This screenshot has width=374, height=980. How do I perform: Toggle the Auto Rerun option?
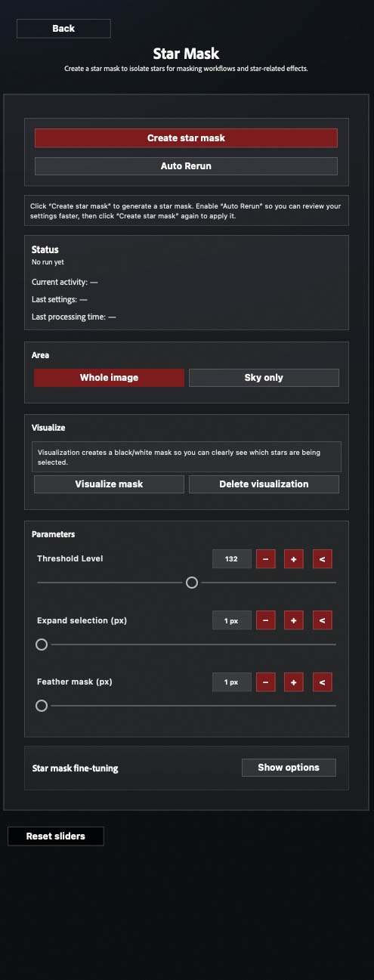pyautogui.click(x=186, y=165)
